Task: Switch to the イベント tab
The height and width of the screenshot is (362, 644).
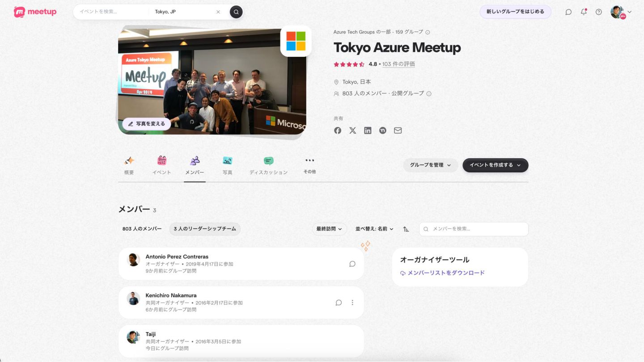Action: tap(162, 165)
